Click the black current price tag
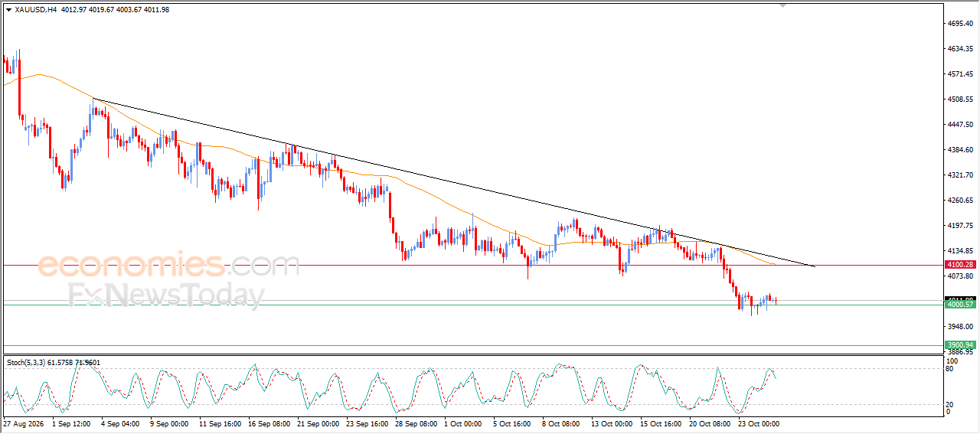Image resolution: width=980 pixels, height=434 pixels. [x=960, y=299]
